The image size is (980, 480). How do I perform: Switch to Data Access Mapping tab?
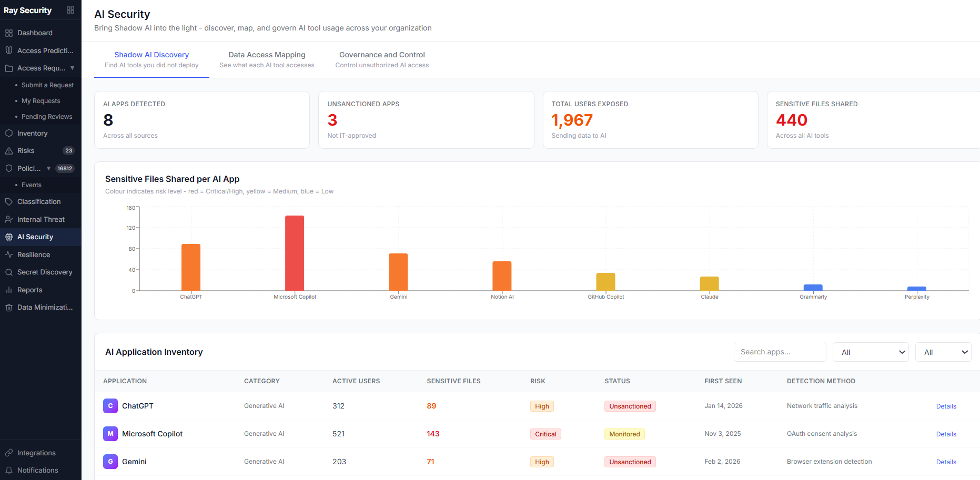click(x=267, y=59)
